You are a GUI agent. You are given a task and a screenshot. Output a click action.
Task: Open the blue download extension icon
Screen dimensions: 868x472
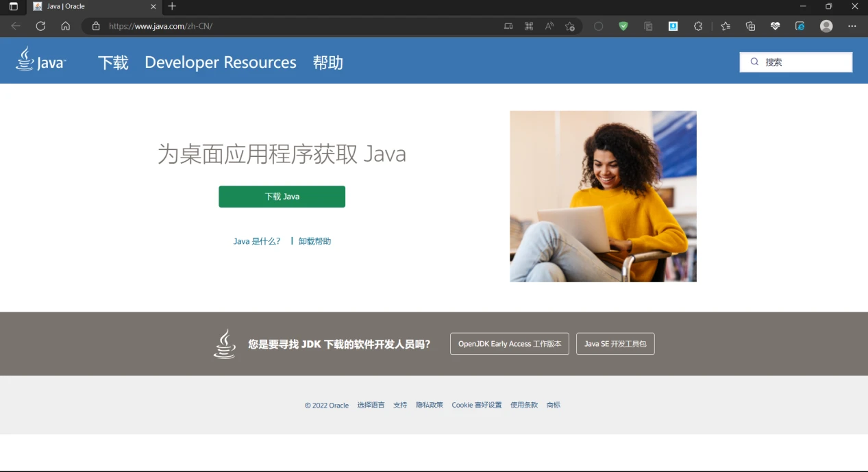(673, 26)
